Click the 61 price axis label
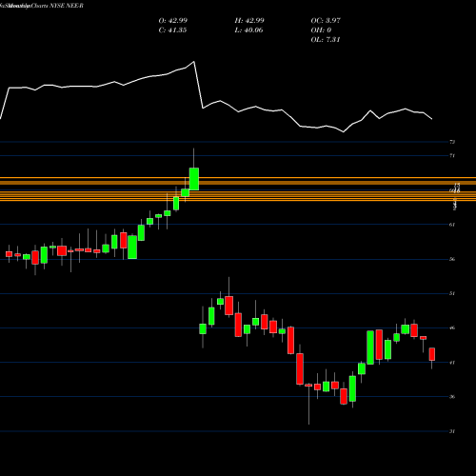The image size is (476, 476). pos(452,225)
